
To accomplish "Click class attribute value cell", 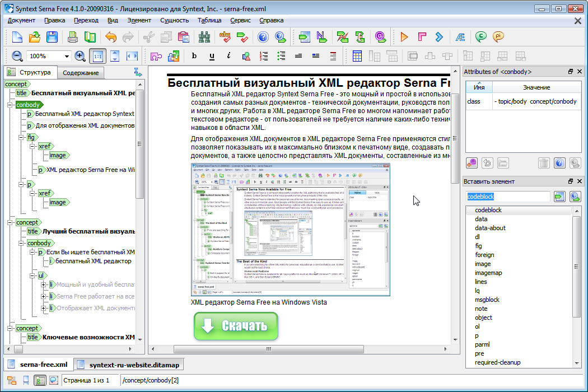I will click(x=536, y=101).
